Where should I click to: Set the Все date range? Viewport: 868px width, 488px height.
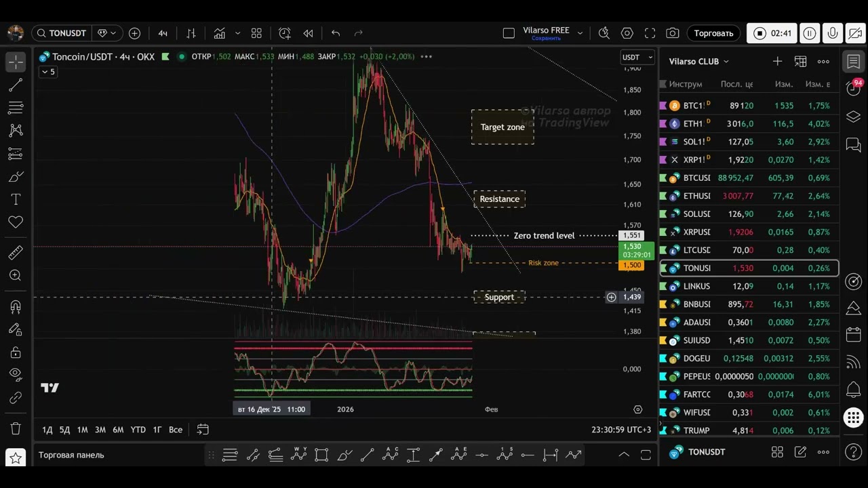click(x=176, y=430)
